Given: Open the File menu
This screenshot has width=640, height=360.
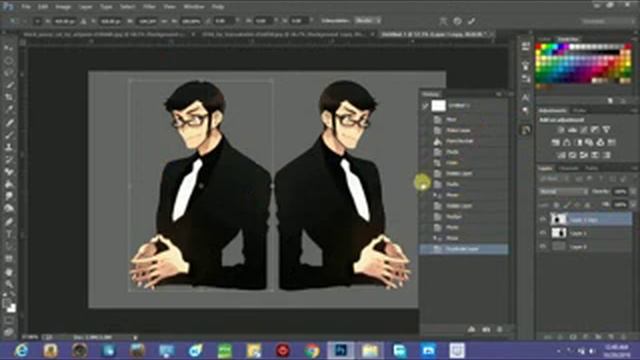Looking at the screenshot, I should click(x=26, y=7).
